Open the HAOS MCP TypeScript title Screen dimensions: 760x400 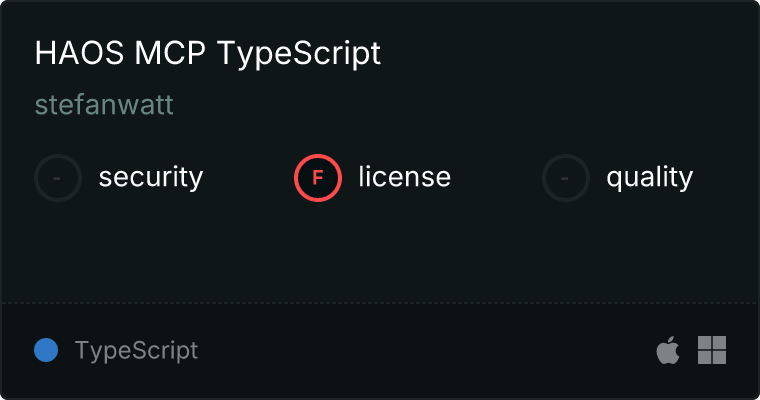pyautogui.click(x=208, y=54)
